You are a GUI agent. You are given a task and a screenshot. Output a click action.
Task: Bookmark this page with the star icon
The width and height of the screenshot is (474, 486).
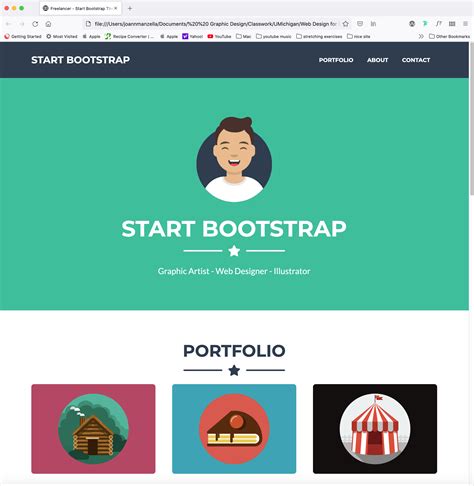pyautogui.click(x=346, y=24)
